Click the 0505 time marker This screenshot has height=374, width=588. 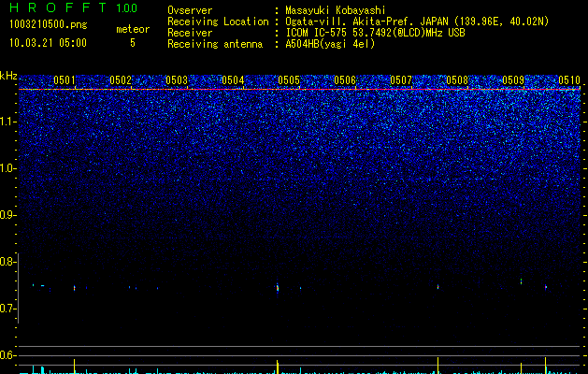289,80
